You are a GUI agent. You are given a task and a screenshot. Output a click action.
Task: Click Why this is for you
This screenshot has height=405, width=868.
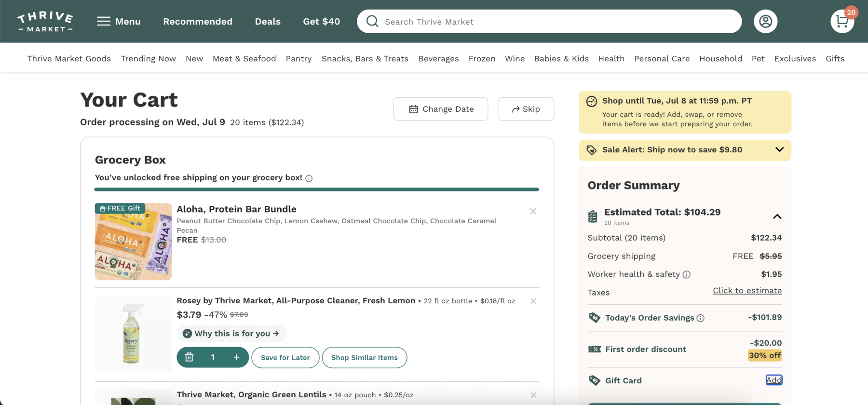[x=231, y=333]
